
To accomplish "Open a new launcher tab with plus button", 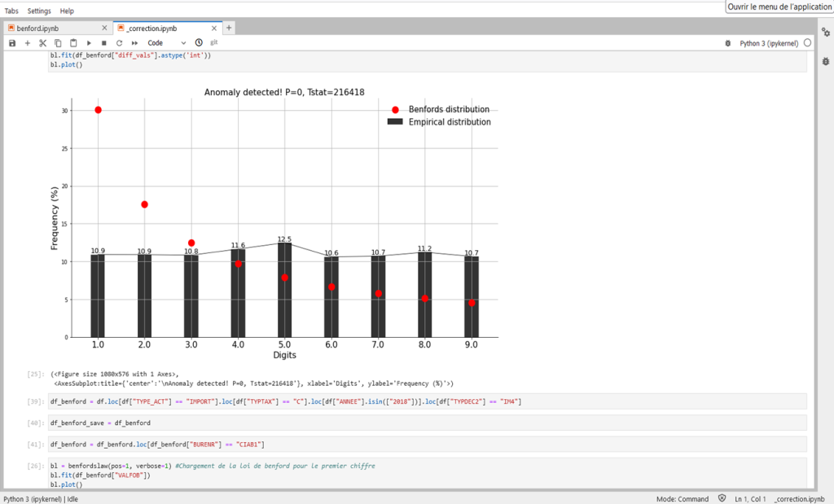I will [x=229, y=28].
